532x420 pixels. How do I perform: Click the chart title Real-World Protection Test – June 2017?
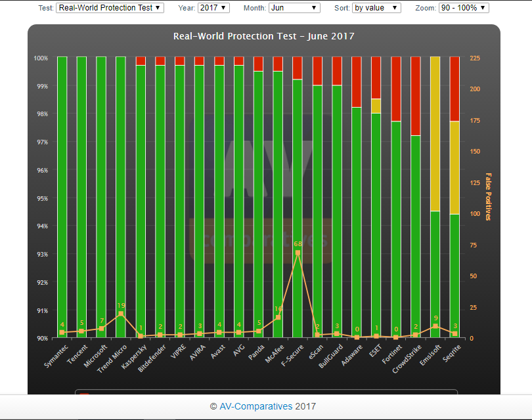pos(263,36)
